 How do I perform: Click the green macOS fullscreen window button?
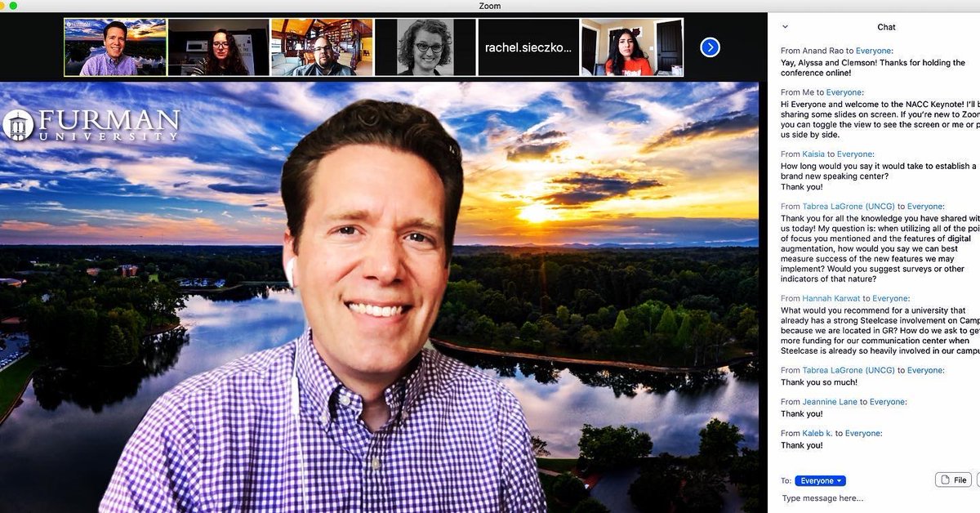pyautogui.click(x=13, y=6)
